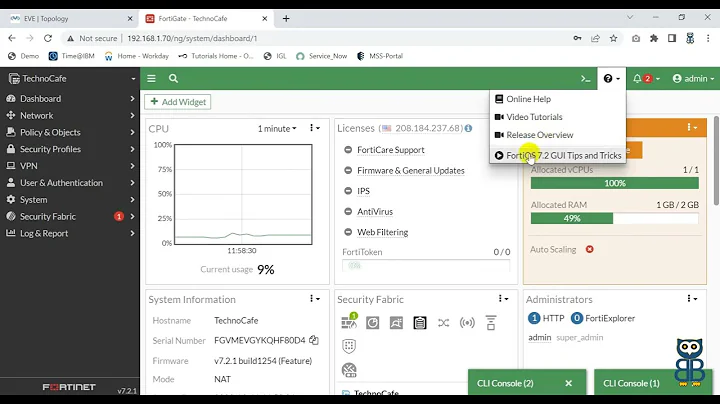This screenshot has width=720, height=404.
Task: Expand Log & Report in sidebar
Action: [x=70, y=233]
